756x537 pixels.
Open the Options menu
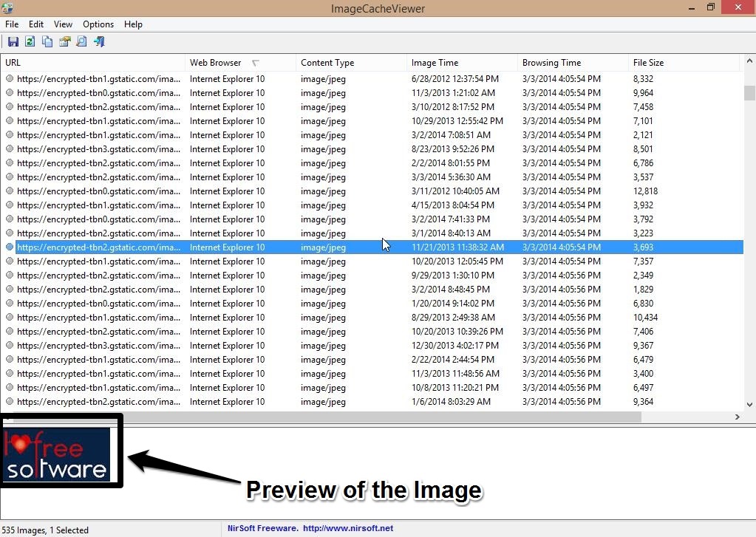(98, 24)
